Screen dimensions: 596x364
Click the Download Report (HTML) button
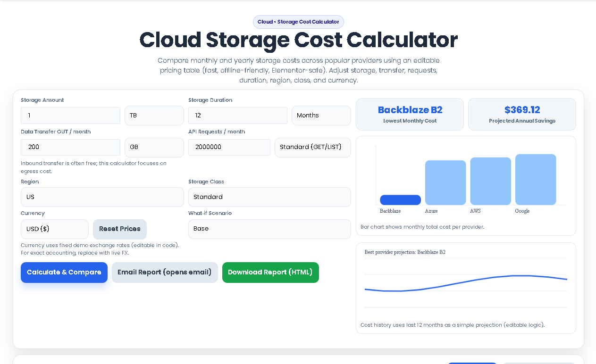tap(270, 272)
